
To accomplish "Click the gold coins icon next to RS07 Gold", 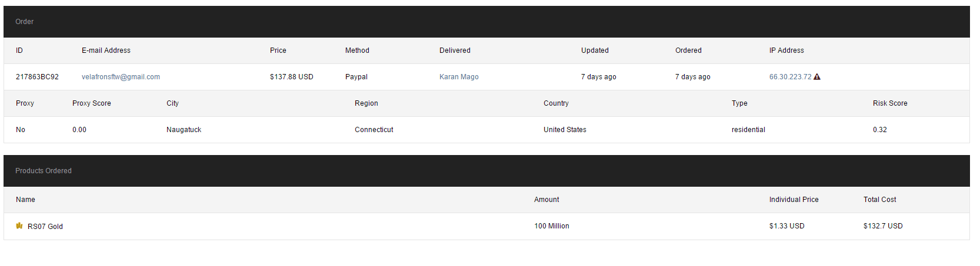I will pyautogui.click(x=19, y=226).
